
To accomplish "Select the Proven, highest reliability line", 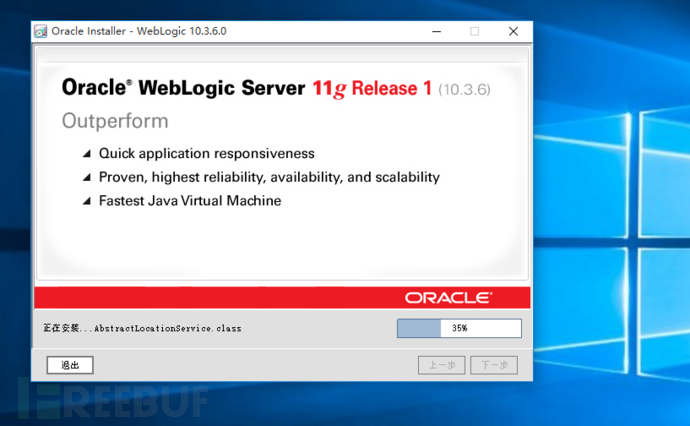I will point(269,177).
